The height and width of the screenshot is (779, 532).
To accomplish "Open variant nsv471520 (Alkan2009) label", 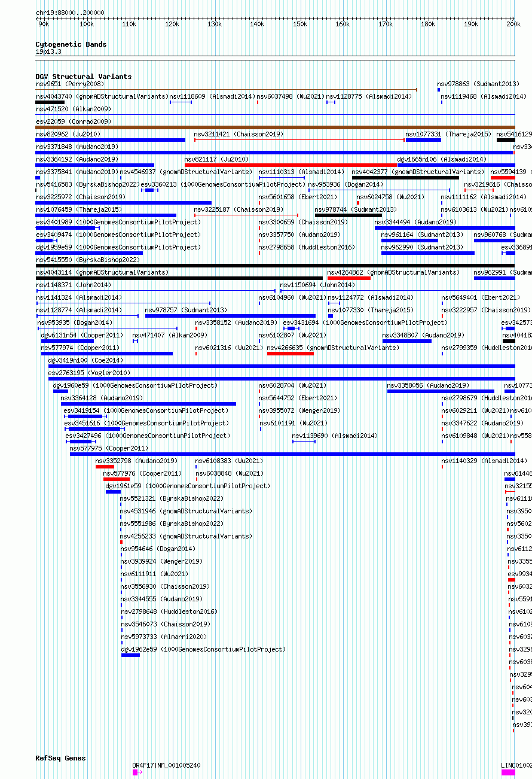I will [x=74, y=109].
